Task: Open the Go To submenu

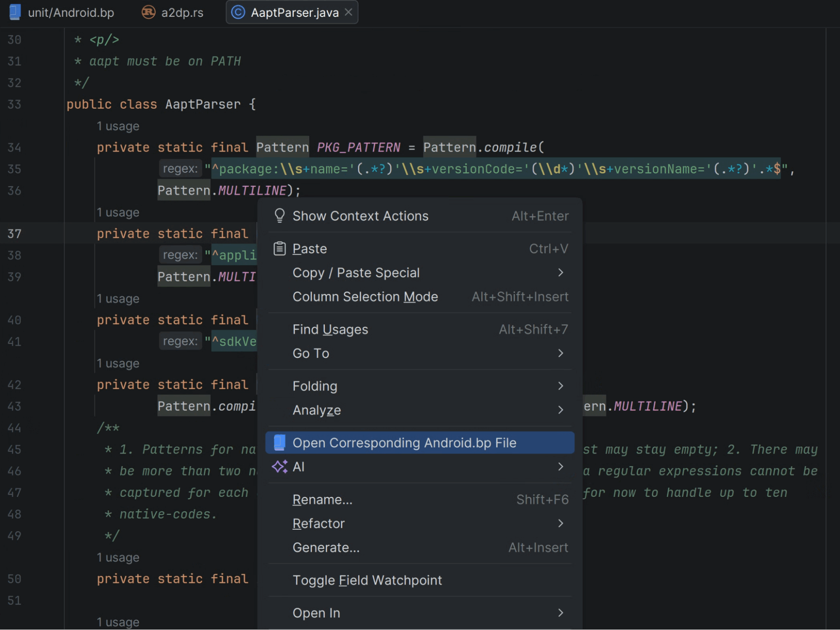Action: point(420,353)
